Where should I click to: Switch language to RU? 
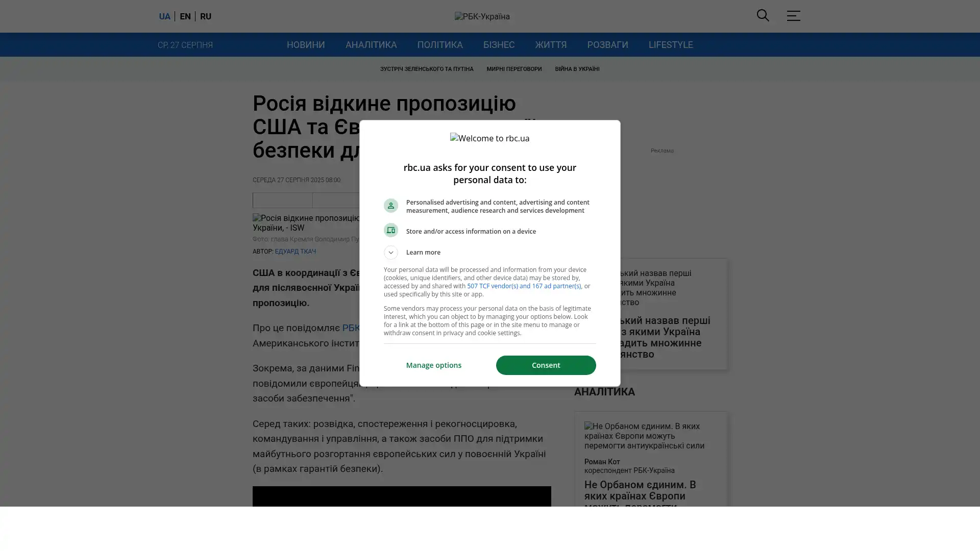206,16
